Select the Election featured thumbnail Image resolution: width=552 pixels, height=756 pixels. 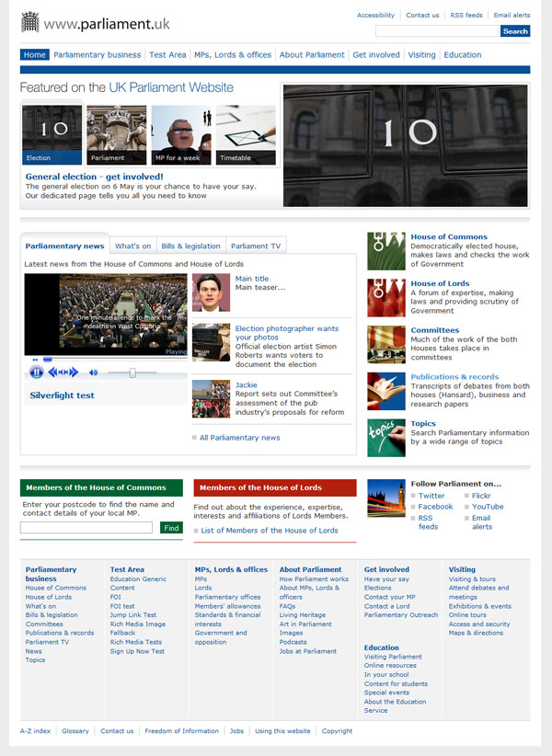[x=52, y=135]
